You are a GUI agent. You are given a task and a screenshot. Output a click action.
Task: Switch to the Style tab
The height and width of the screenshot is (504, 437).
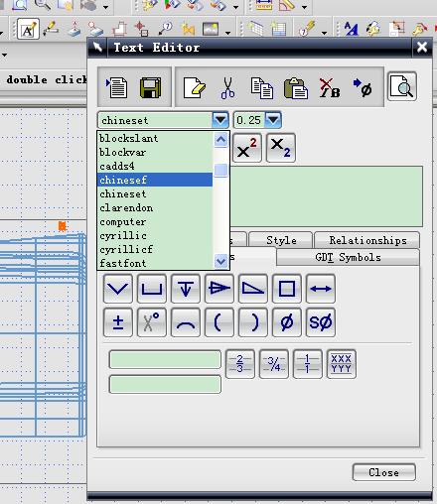point(281,240)
